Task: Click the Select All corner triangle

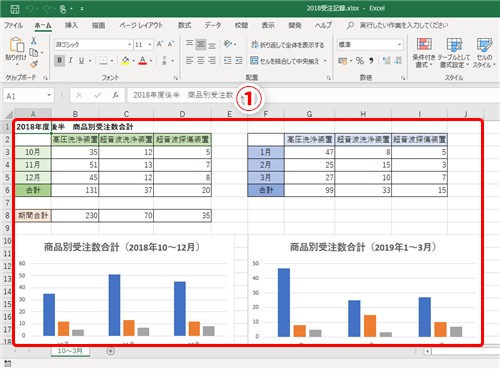Action: click(x=8, y=114)
